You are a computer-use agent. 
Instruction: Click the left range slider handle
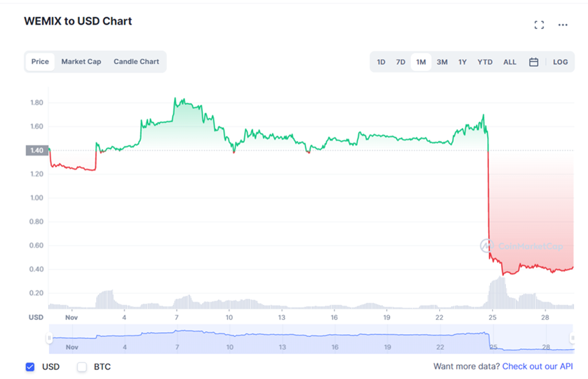pos(49,338)
